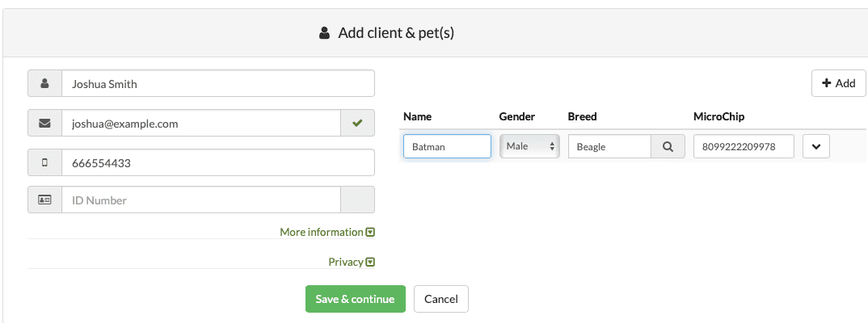The image size is (868, 328).
Task: Add another pet with the Add button
Action: (839, 83)
